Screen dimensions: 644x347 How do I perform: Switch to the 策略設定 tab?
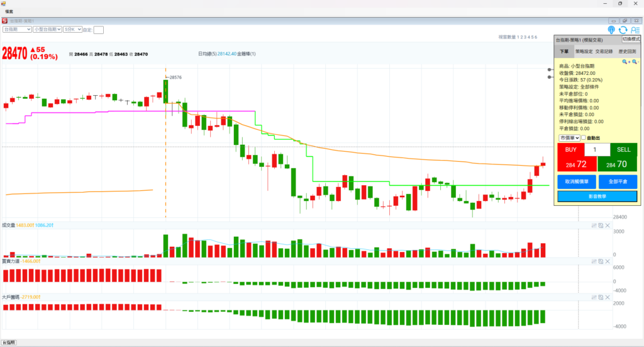(584, 52)
